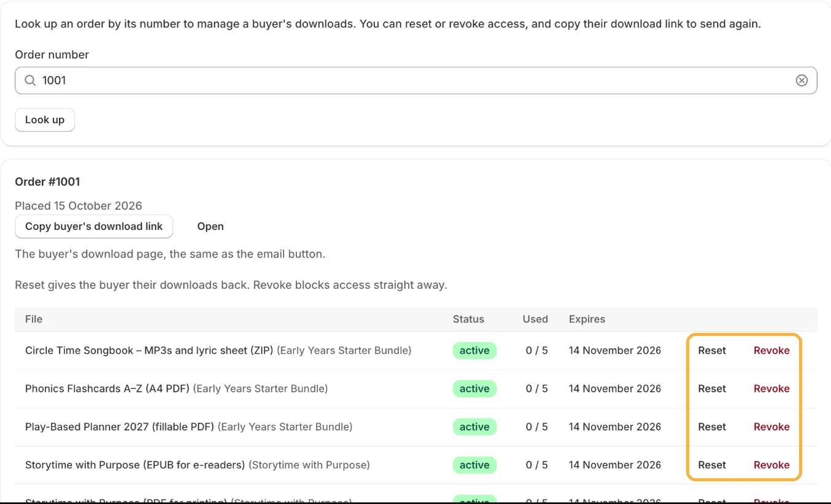Select the "Play-Based Planner 2027 (fillable PDF)" file name
The image size is (831, 504).
tap(120, 427)
